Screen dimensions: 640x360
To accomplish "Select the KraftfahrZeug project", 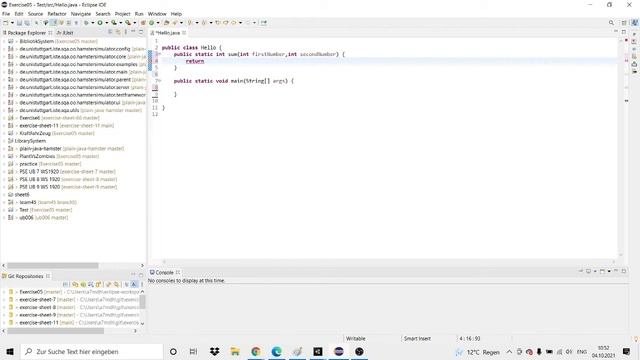I will [35, 133].
